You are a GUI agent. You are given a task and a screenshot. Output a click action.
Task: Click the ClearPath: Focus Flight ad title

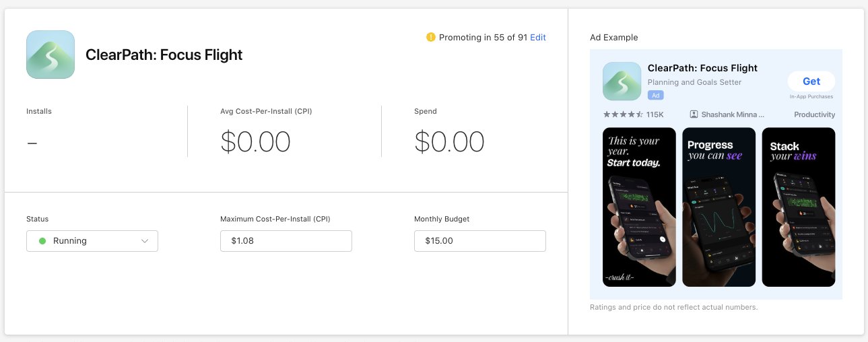pos(702,68)
